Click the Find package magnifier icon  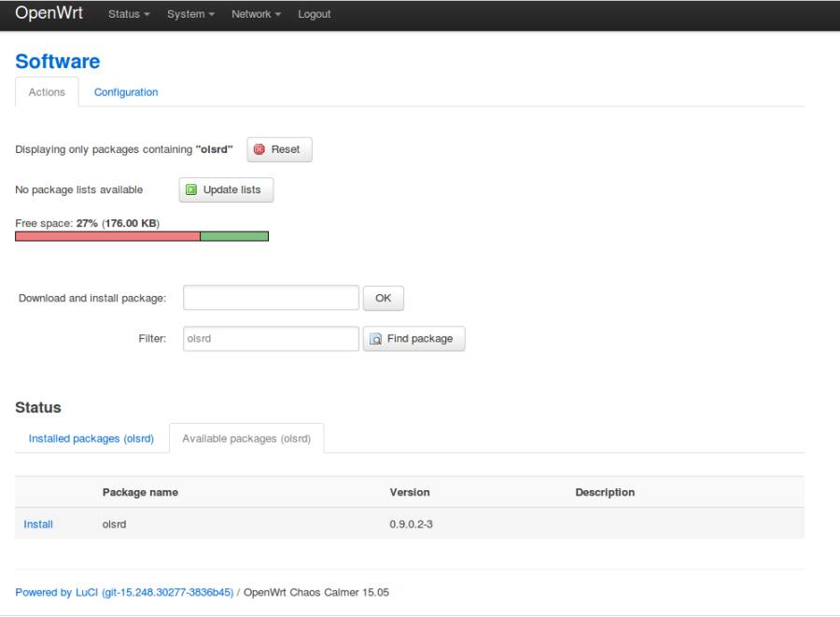click(x=376, y=339)
